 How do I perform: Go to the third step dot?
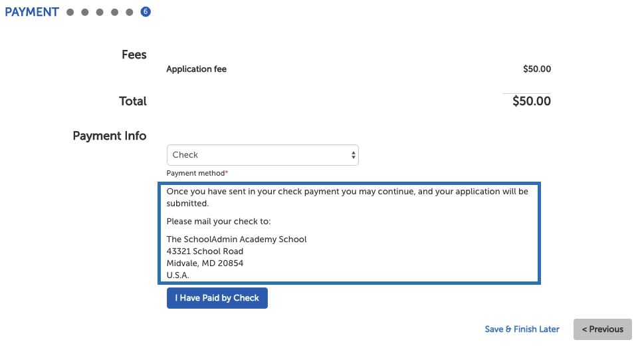click(100, 13)
